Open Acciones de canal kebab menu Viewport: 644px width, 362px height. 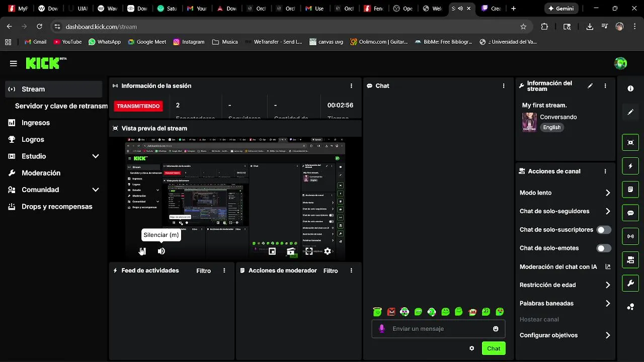[x=605, y=171]
